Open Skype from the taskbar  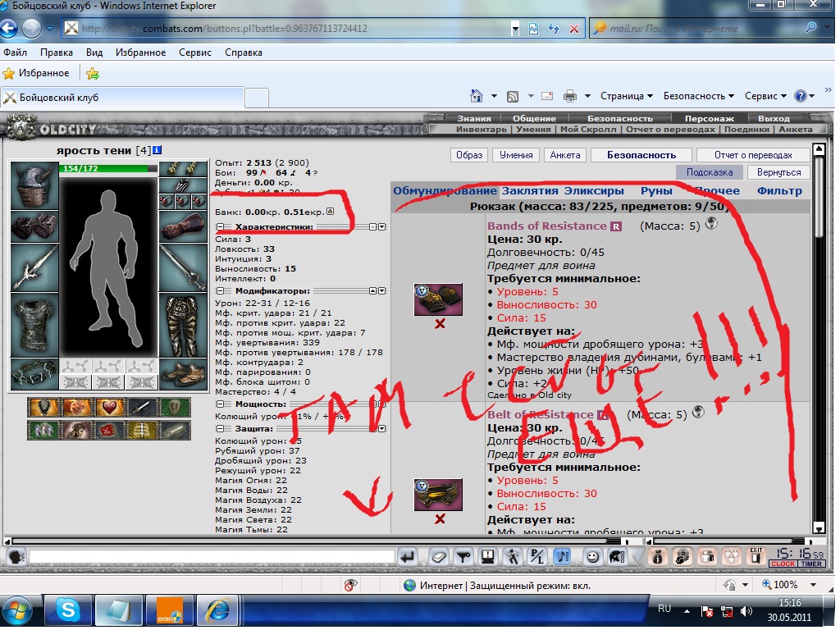click(x=68, y=610)
